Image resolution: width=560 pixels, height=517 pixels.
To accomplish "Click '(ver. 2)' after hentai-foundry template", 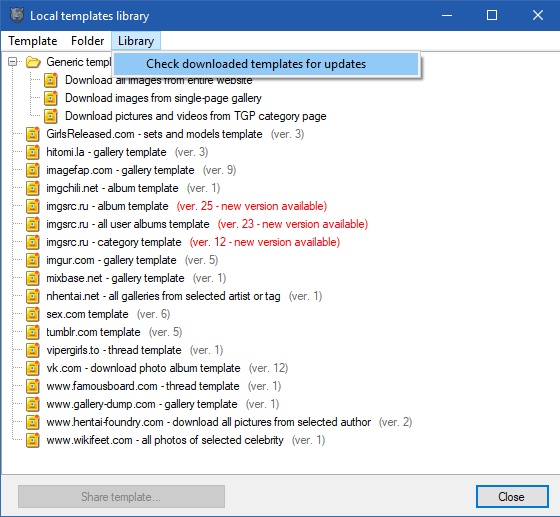I will (x=396, y=422).
